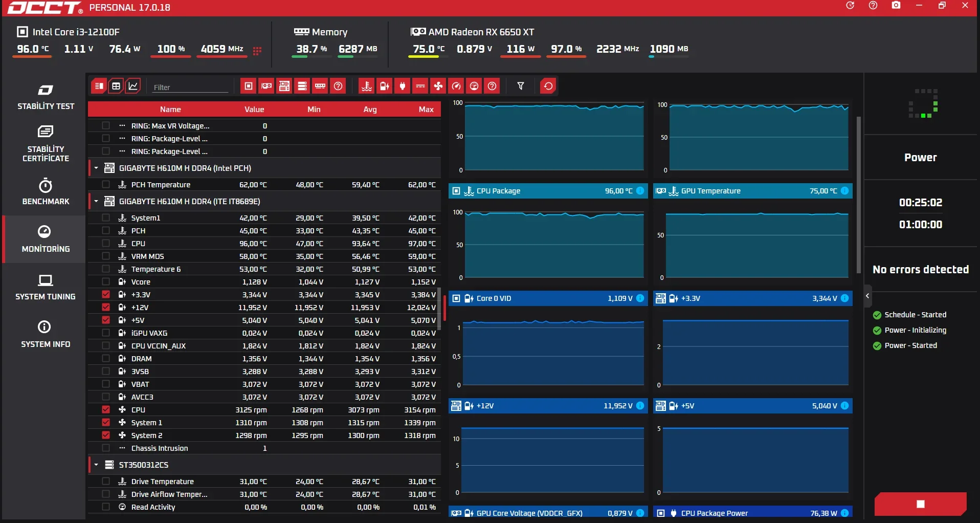
Task: Uncheck the +3.3V sensor checkbox
Action: 106,294
